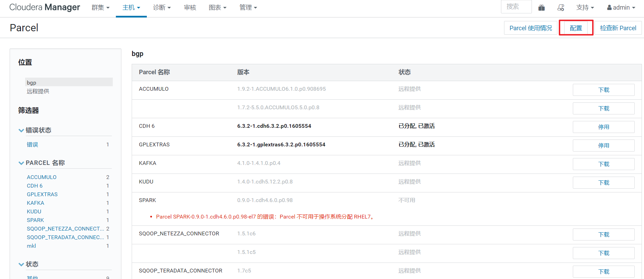Download ACCUMULO 1.9.2 parcel
This screenshot has width=644, height=279.
click(x=603, y=90)
